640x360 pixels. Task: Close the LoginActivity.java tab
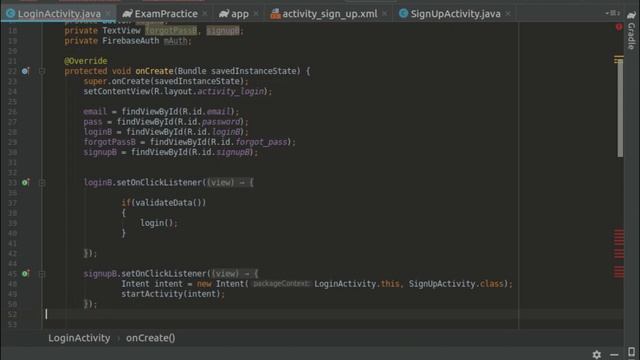(108, 14)
